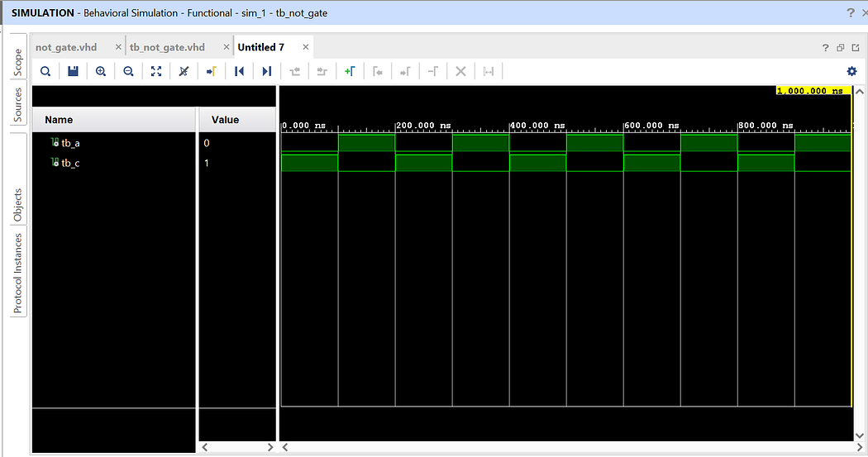Click the waveform horizontal scrollbar right arrow

coord(860,447)
